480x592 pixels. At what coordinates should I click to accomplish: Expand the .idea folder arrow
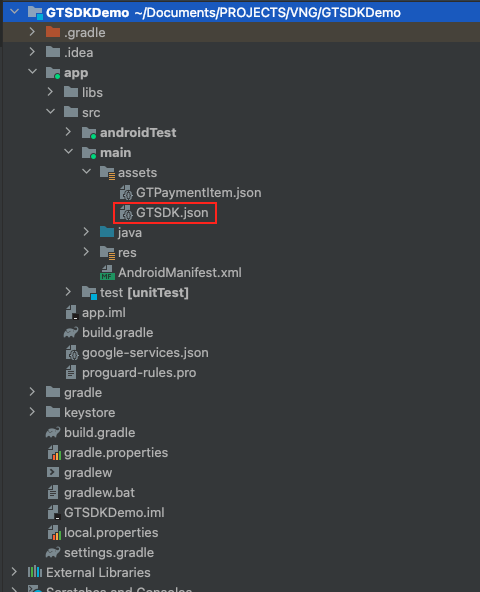(x=32, y=52)
